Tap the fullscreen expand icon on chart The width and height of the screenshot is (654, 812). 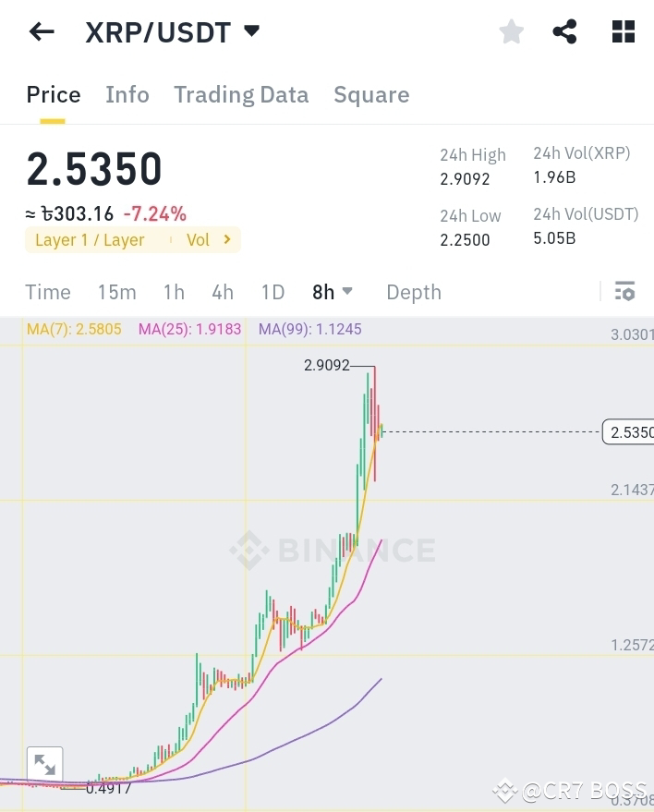(x=45, y=764)
